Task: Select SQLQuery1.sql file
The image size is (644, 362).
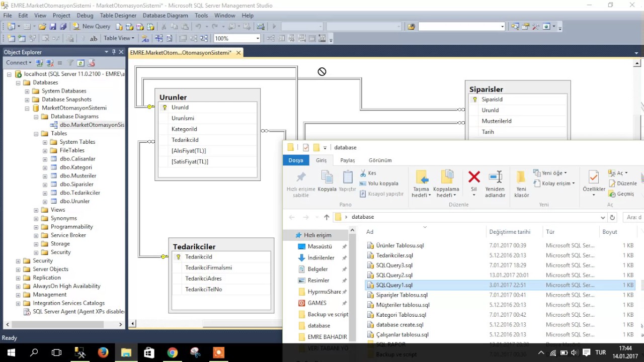Action: 394,285
